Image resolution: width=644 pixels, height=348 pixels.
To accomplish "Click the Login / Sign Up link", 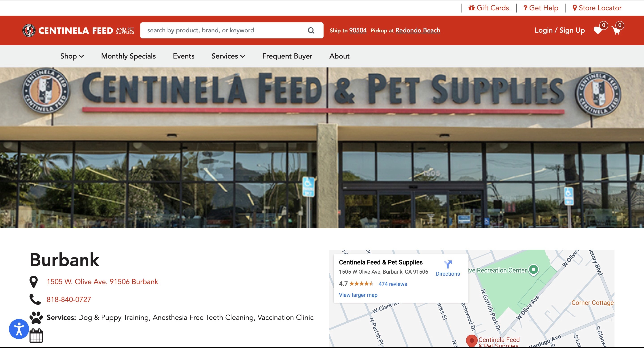I will [559, 30].
